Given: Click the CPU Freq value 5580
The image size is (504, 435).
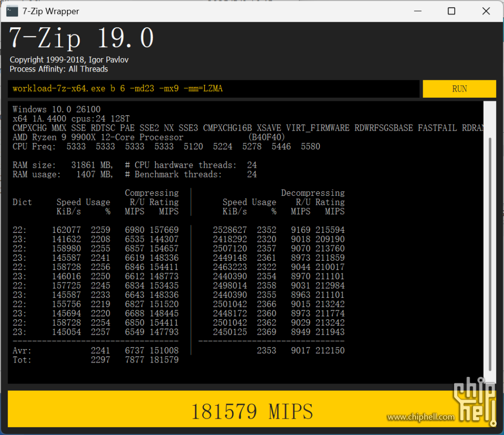Looking at the screenshot, I should coord(311,147).
